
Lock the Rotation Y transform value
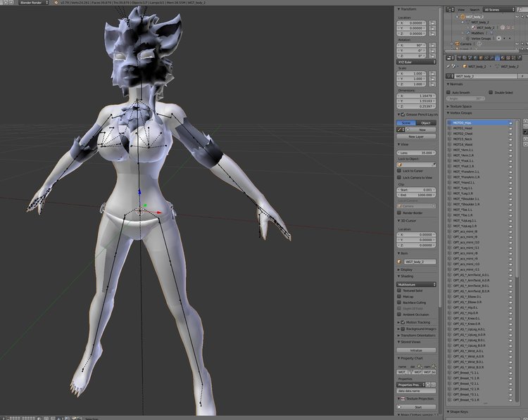[432, 51]
